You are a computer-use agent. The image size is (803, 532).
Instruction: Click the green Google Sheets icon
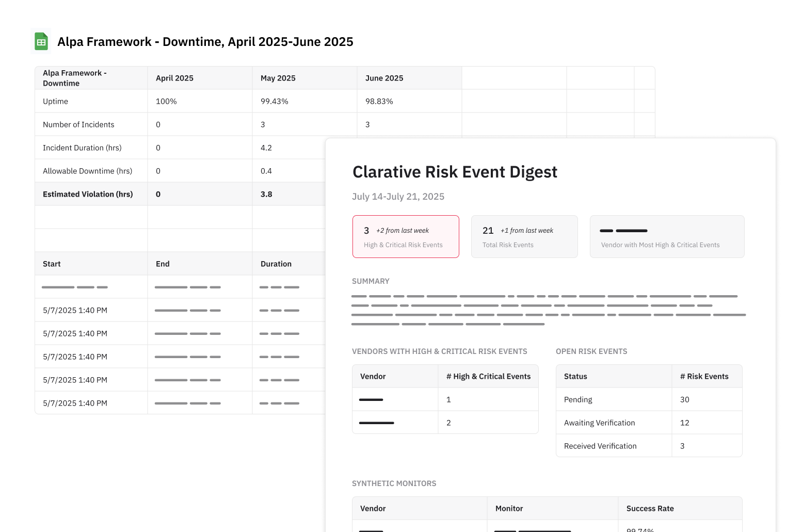coord(41,42)
